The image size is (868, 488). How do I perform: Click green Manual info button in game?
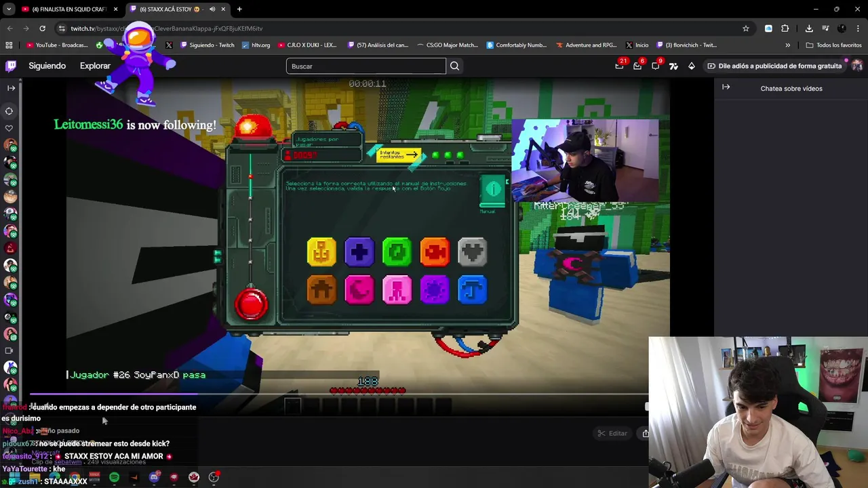click(493, 190)
